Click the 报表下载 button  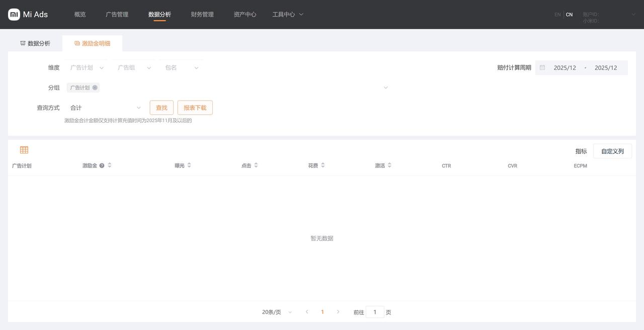[195, 108]
